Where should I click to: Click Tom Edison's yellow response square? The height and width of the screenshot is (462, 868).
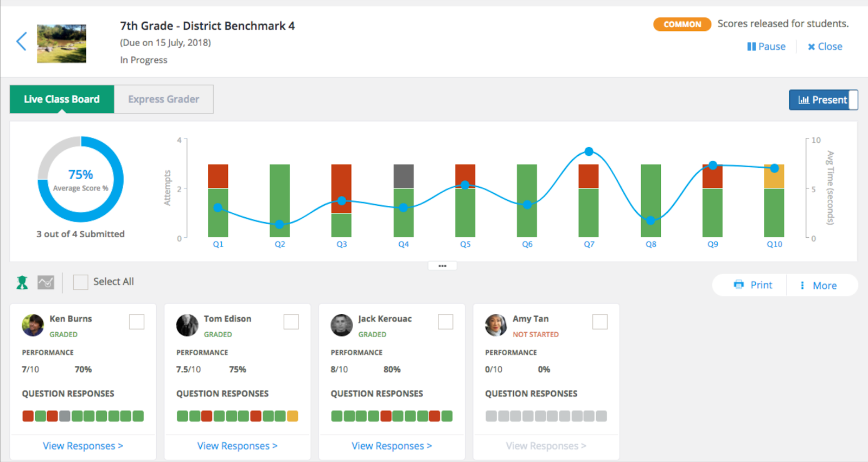[292, 416]
